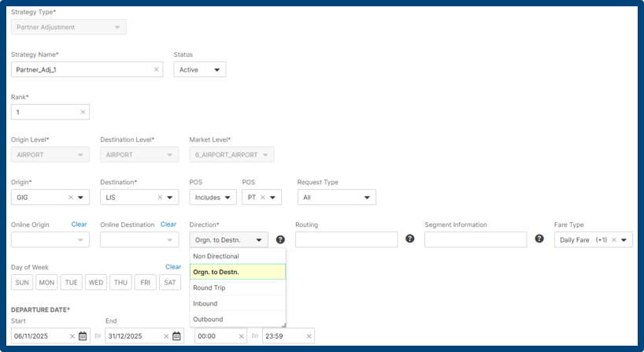The height and width of the screenshot is (352, 644).
Task: Clear the Online Origin selection link
Action: pyautogui.click(x=79, y=224)
